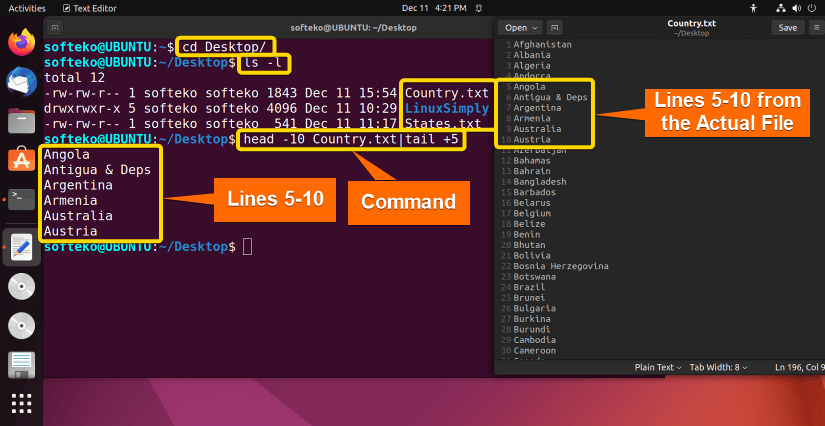Screen dimensions: 825x426
Task: Click the Open button in Text Editor
Action: click(x=516, y=28)
